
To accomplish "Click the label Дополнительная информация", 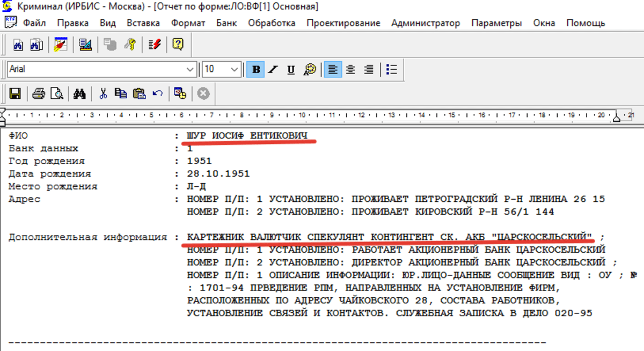I will pyautogui.click(x=87, y=237).
